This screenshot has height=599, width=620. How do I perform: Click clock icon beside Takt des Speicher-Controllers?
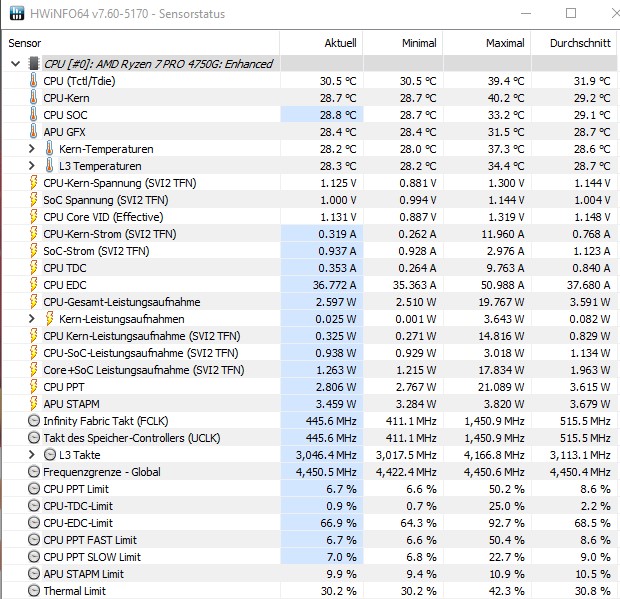coord(34,438)
